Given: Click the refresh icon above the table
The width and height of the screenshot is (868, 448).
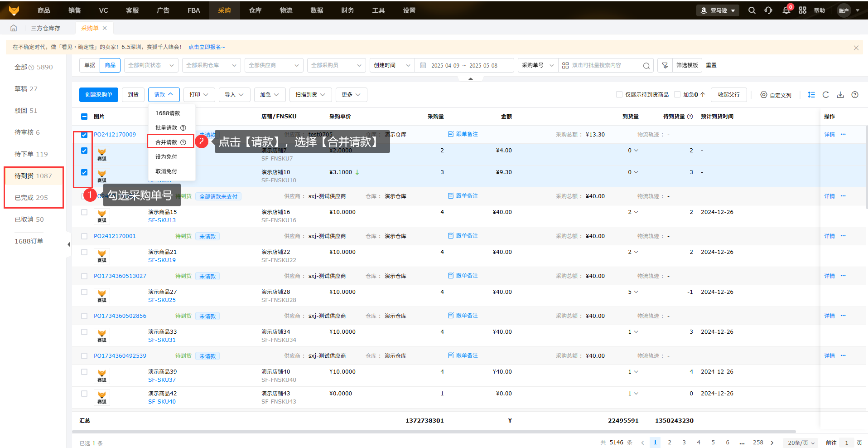Looking at the screenshot, I should [x=825, y=95].
